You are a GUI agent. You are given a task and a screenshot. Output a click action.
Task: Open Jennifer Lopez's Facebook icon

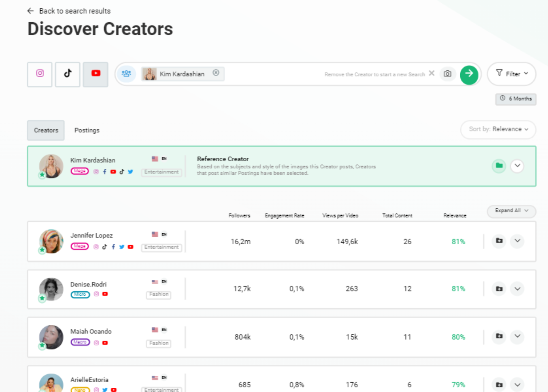coord(113,247)
